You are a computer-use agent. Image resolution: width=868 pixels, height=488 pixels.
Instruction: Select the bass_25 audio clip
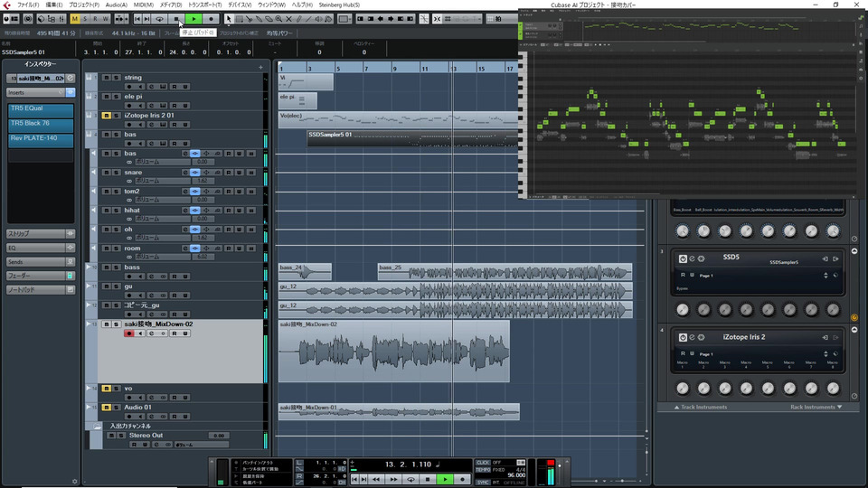point(505,272)
